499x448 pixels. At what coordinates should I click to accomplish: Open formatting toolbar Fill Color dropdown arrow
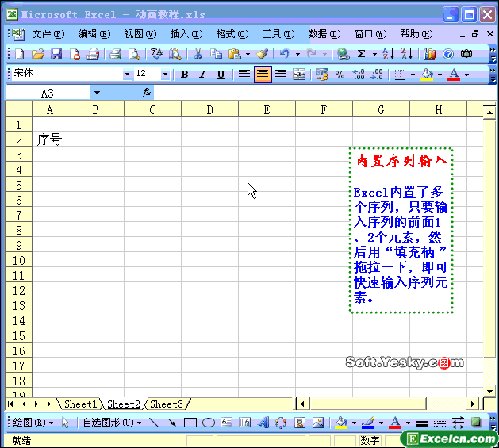440,75
